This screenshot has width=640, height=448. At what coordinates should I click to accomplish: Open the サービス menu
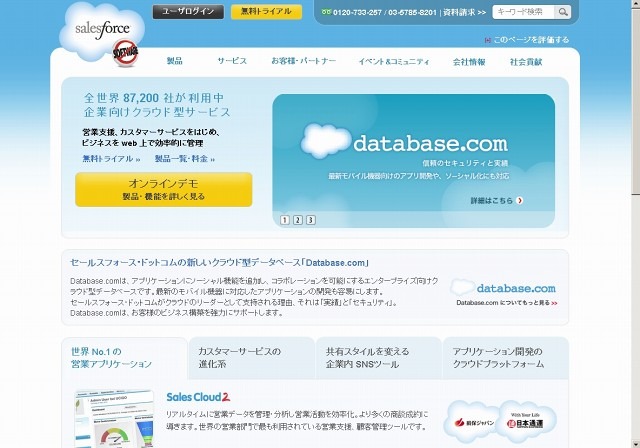coord(232,61)
